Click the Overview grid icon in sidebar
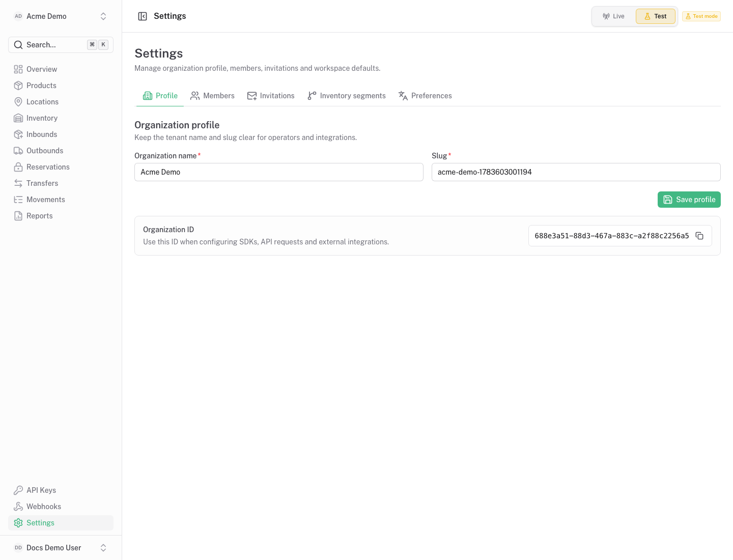 pyautogui.click(x=18, y=69)
